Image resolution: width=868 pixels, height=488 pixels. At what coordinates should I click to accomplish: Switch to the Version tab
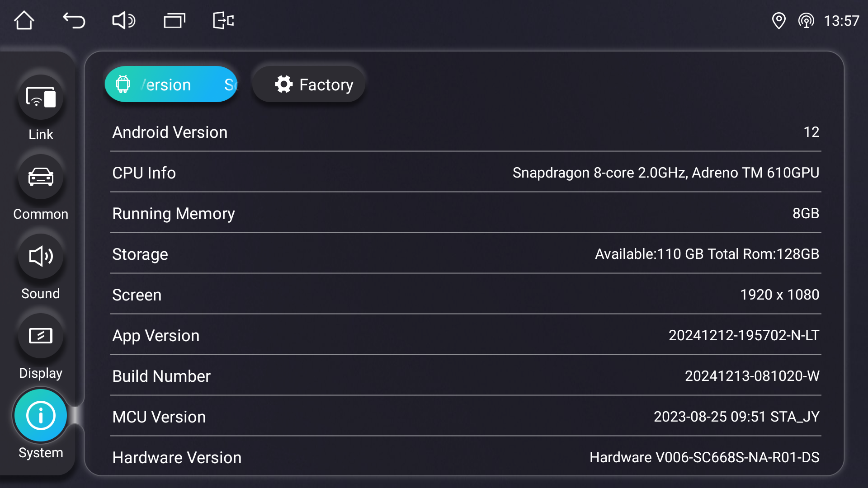(x=171, y=84)
